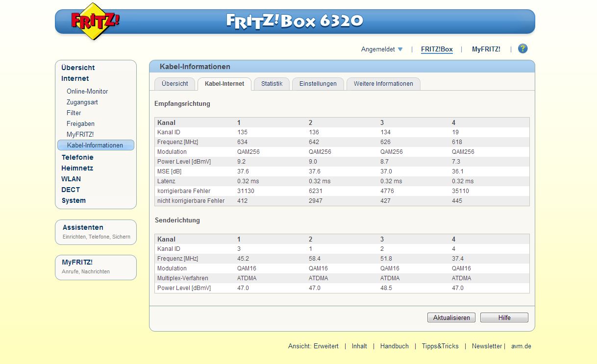
Task: Expand the Angemeldet dropdown arrow
Action: pyautogui.click(x=400, y=49)
